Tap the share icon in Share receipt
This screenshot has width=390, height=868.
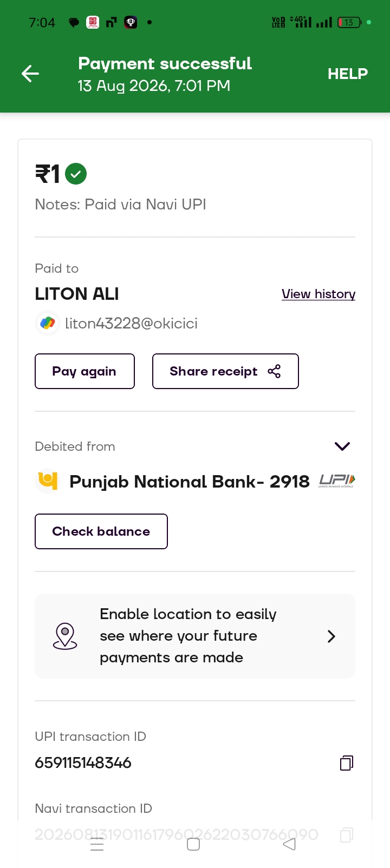[x=274, y=371]
